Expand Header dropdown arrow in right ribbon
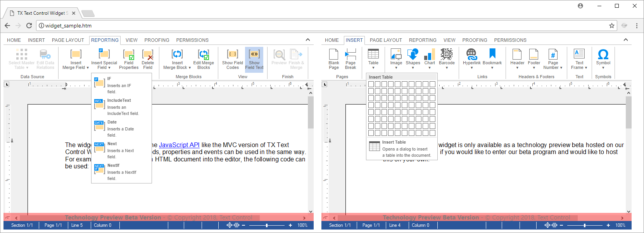Viewport: 644px width, 233px height. tap(517, 68)
